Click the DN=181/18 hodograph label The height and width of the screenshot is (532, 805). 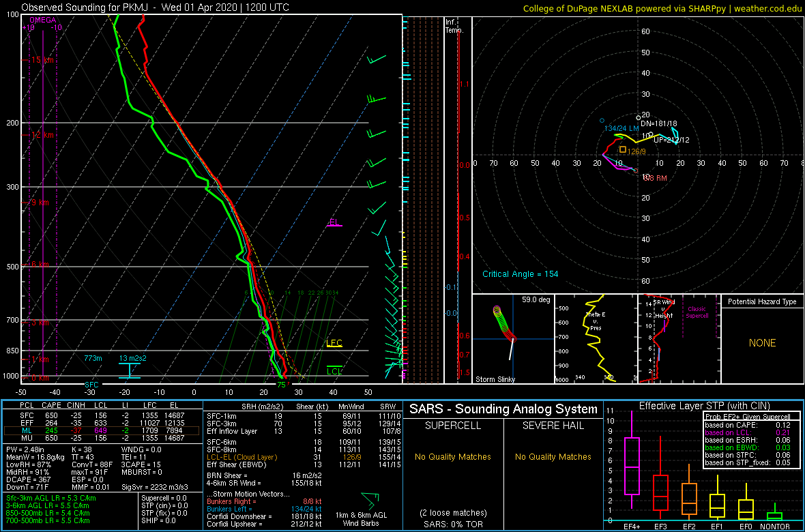[659, 123]
